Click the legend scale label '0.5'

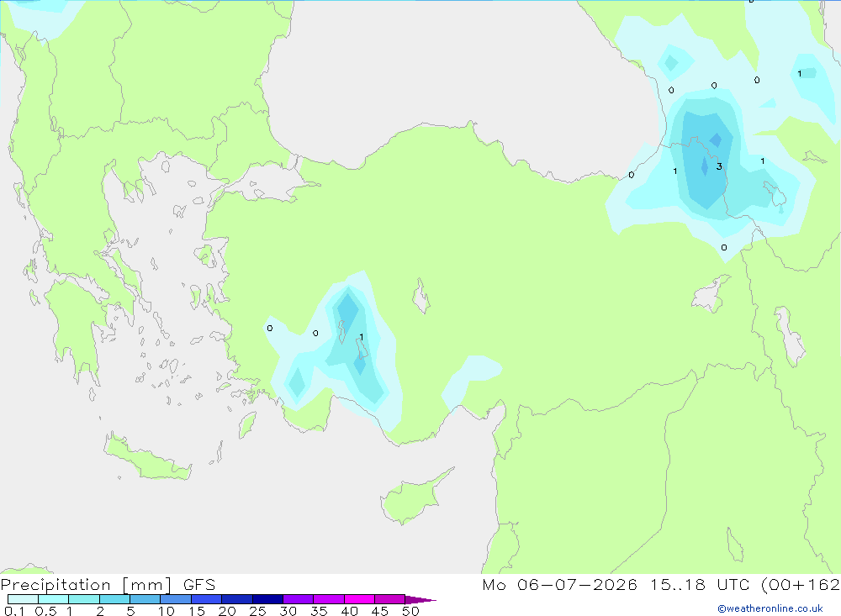tap(46, 611)
